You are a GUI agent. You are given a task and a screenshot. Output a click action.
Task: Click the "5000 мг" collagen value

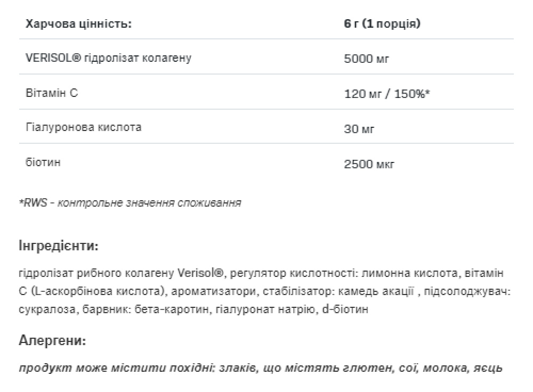pos(367,59)
